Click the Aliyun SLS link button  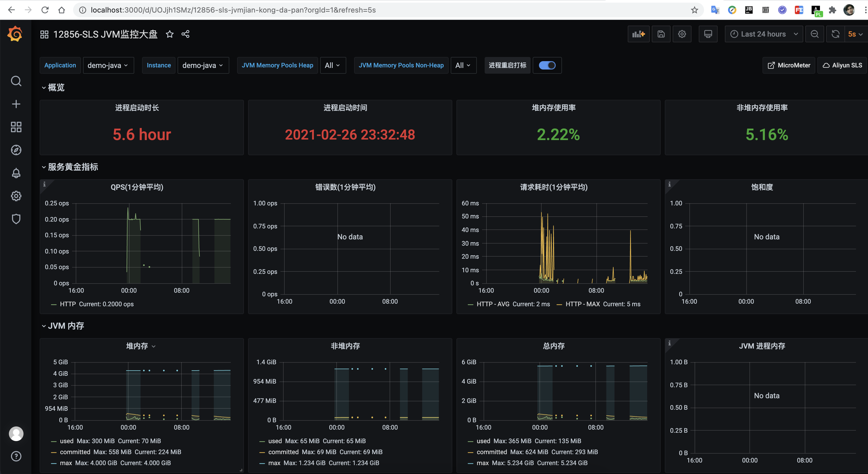[842, 65]
